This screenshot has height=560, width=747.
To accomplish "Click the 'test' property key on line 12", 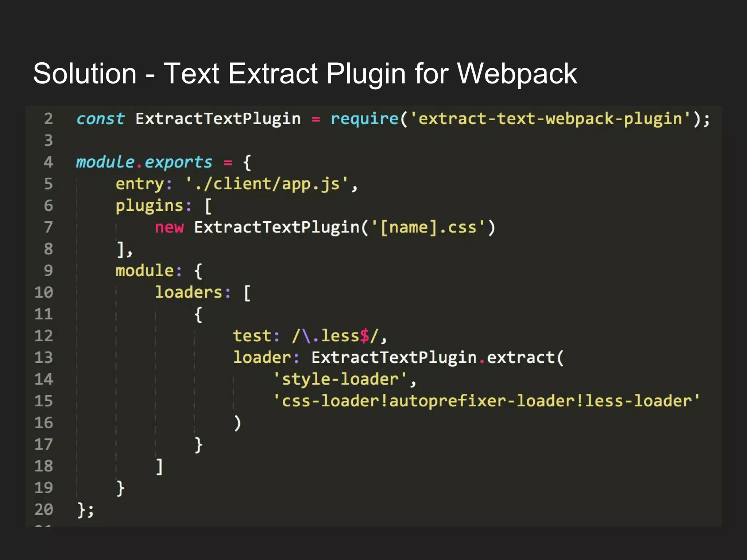I will pos(252,336).
